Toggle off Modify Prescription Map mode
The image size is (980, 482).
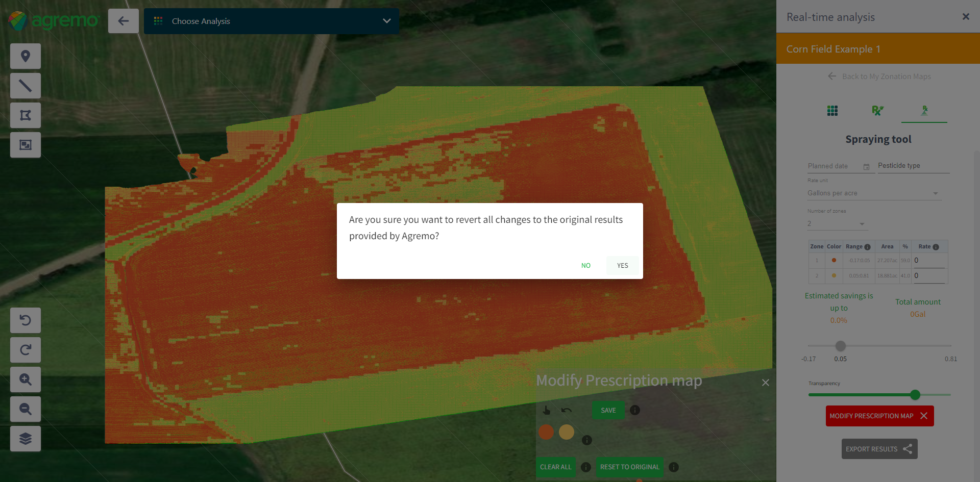click(879, 416)
